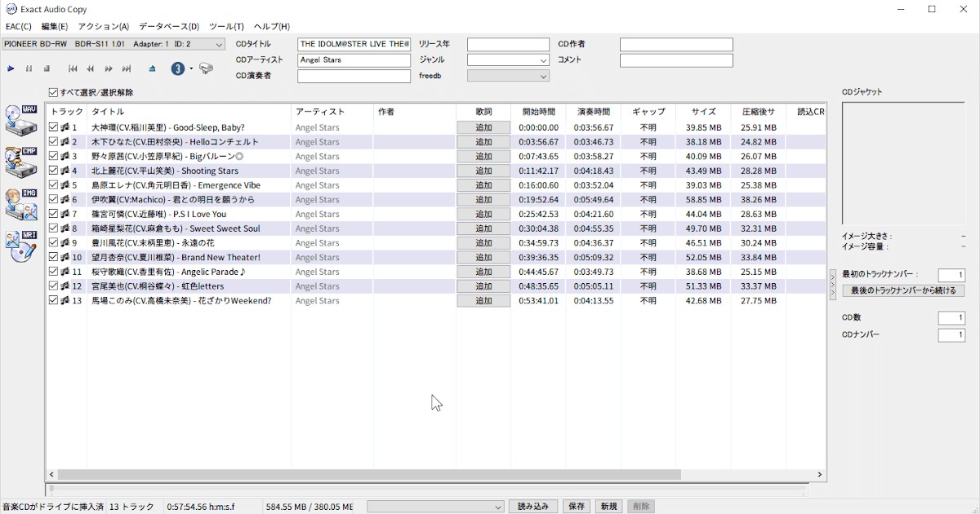This screenshot has height=514, width=980.
Task: Click 追加 lyrics button for track 3
Action: 483,157
